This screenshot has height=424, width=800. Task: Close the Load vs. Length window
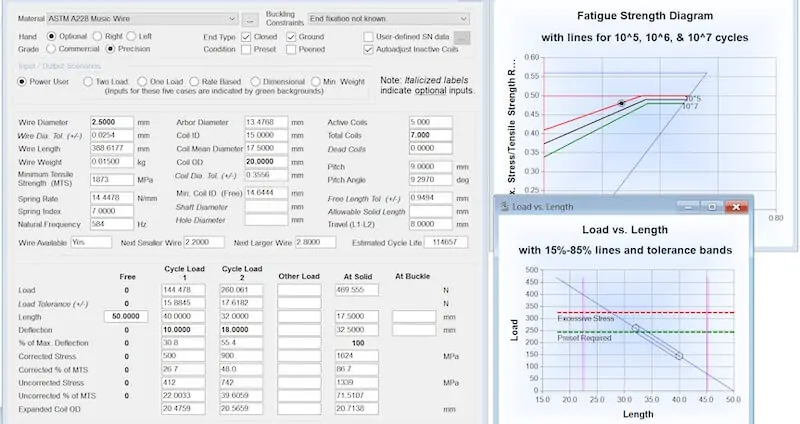pyautogui.click(x=733, y=207)
